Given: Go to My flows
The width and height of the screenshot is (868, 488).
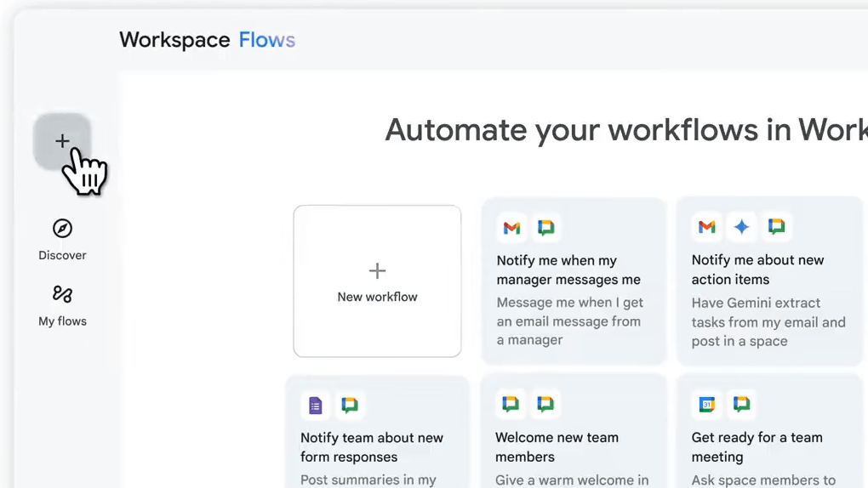Looking at the screenshot, I should click(62, 305).
